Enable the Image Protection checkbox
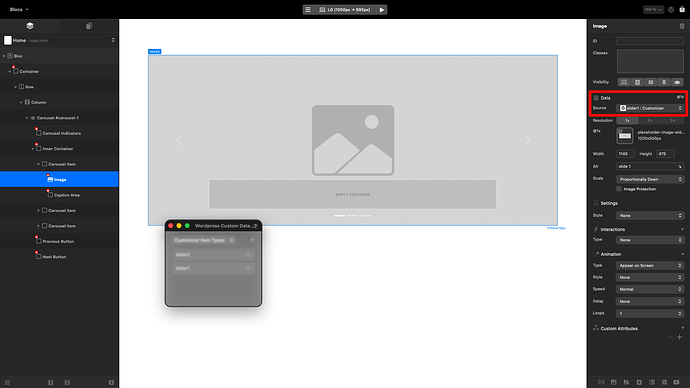 coord(619,189)
